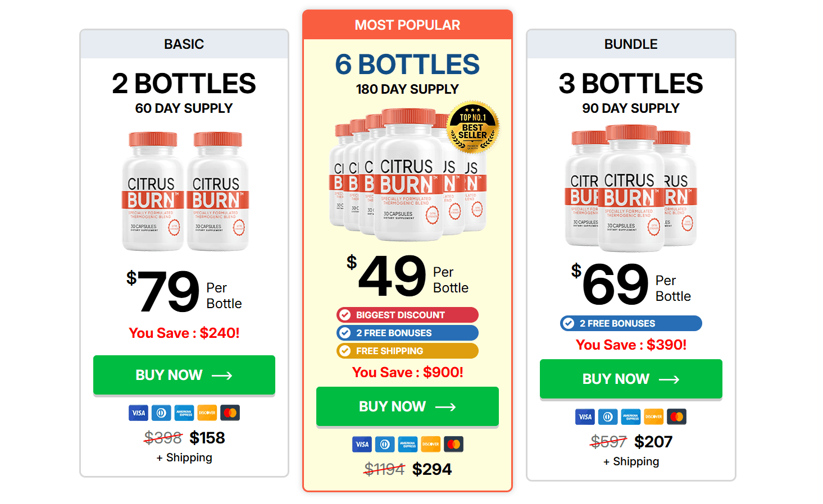Select the 2 FREE BONUSES badge under Bundle
Viewport: 823px width, 504px height.
pyautogui.click(x=630, y=323)
